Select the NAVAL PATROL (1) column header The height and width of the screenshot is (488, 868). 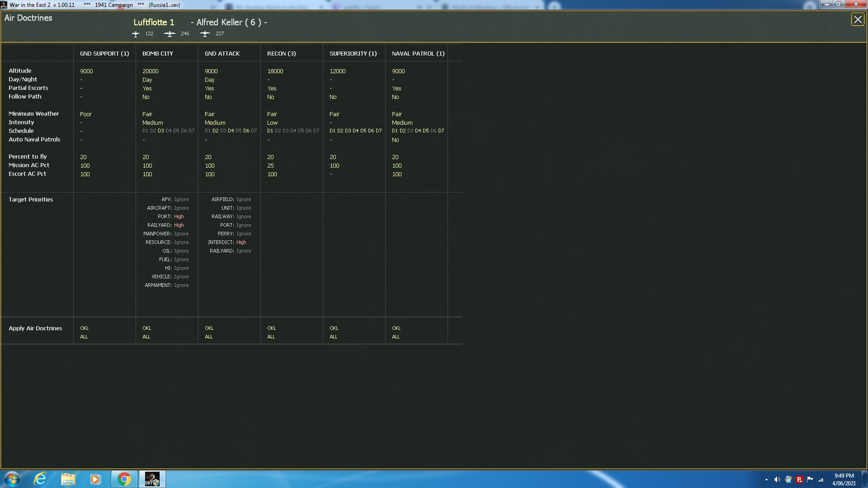(x=418, y=54)
